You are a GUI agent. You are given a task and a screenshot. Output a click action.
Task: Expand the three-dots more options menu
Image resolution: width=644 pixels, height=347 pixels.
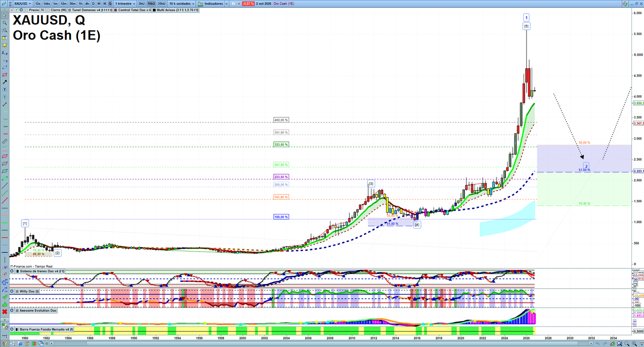4,336
